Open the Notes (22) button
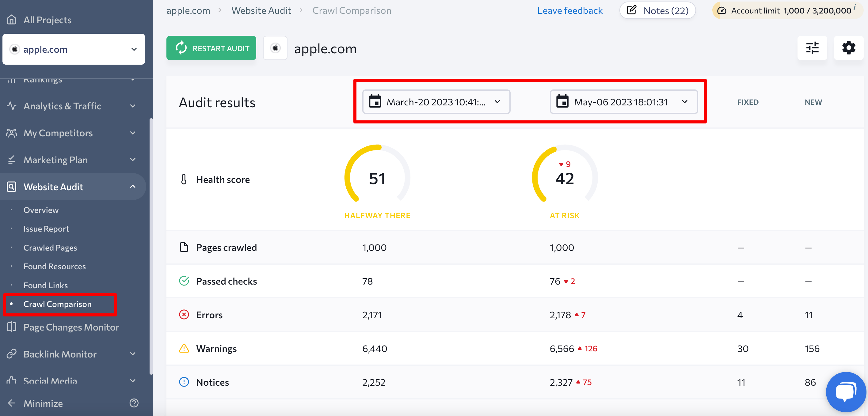This screenshot has height=416, width=868. click(657, 10)
